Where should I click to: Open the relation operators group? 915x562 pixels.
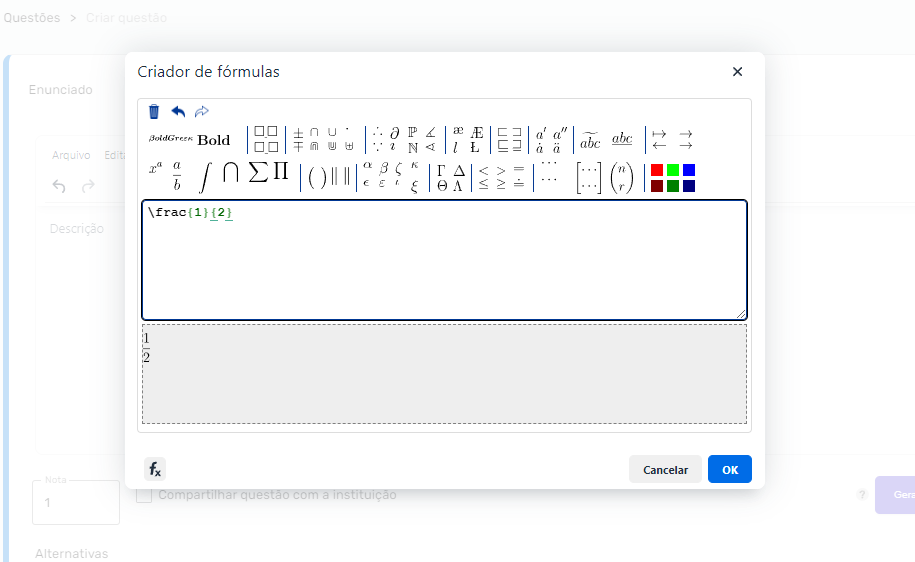point(501,177)
